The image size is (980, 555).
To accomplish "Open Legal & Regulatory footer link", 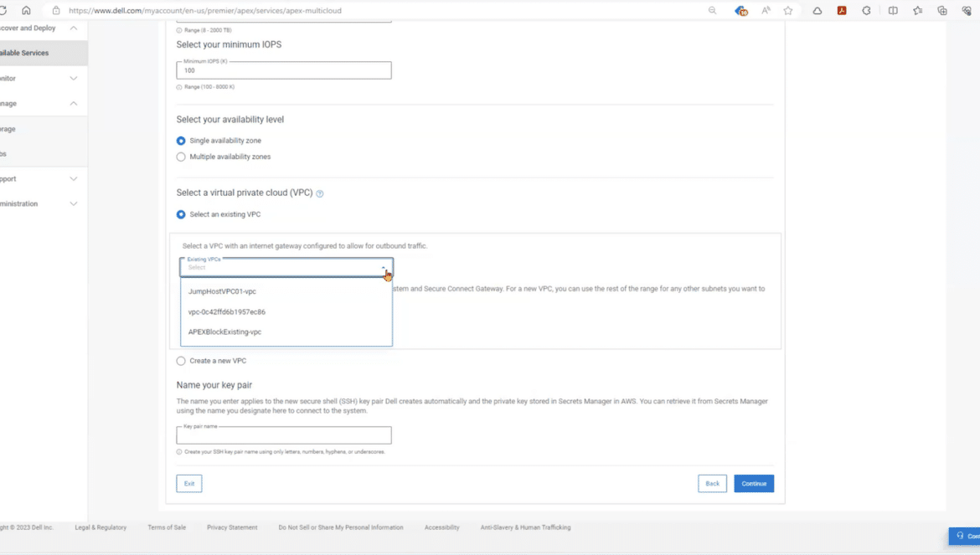I will pyautogui.click(x=101, y=527).
